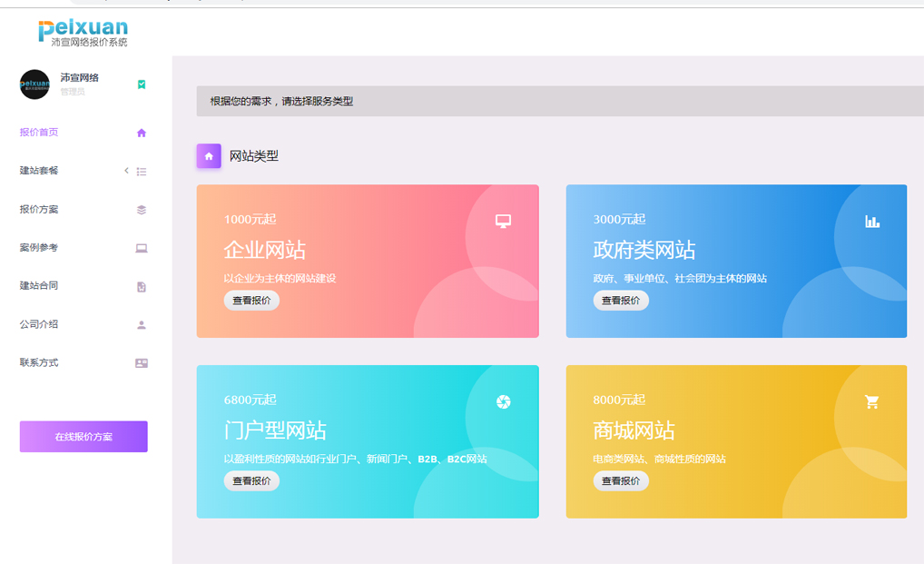This screenshot has width=924, height=564.
Task: Click 查看报价 on the 商城网站 card
Action: 621,481
